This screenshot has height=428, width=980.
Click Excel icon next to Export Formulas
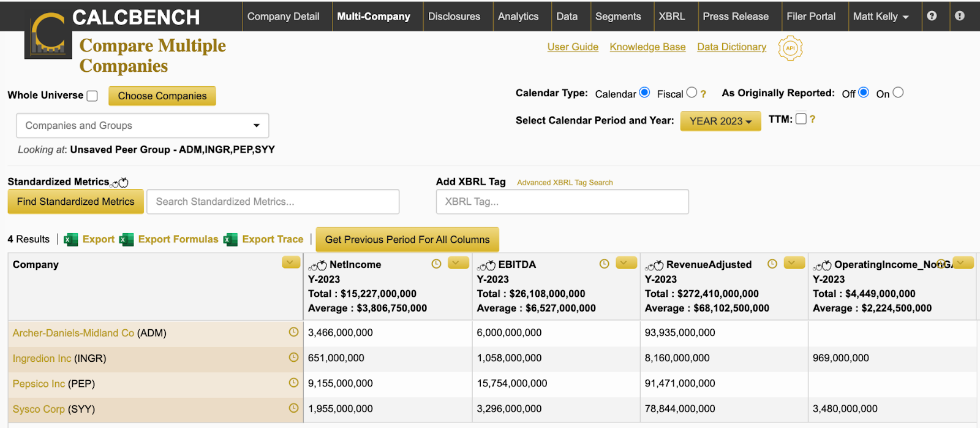click(126, 240)
